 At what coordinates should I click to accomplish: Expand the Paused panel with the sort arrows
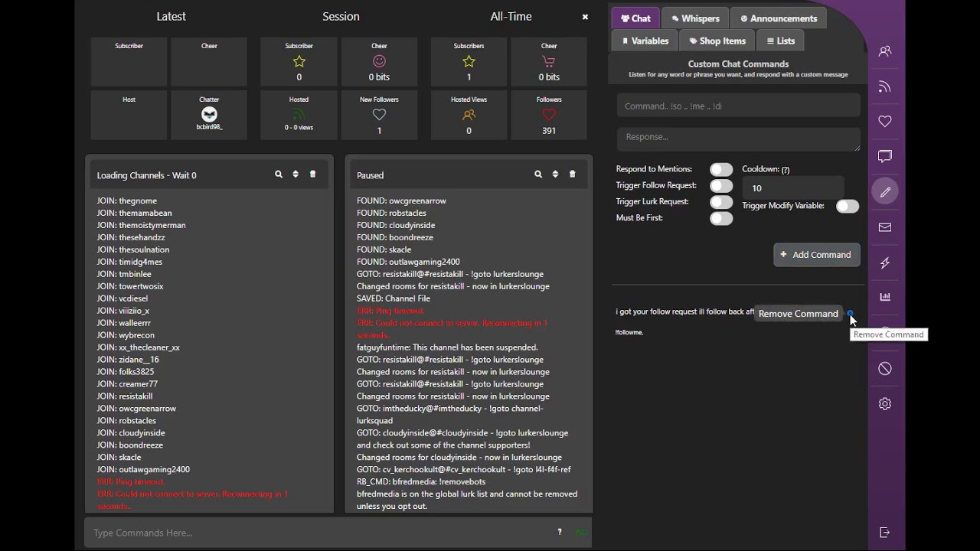[555, 174]
